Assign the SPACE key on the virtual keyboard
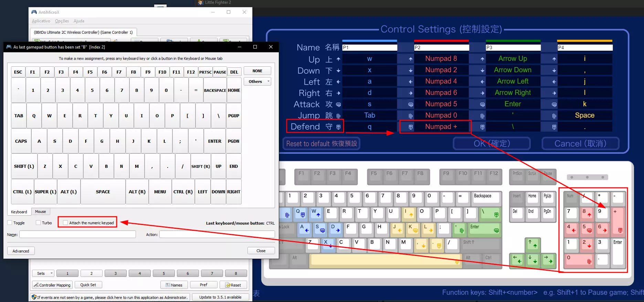The height and width of the screenshot is (302, 644). 103,192
